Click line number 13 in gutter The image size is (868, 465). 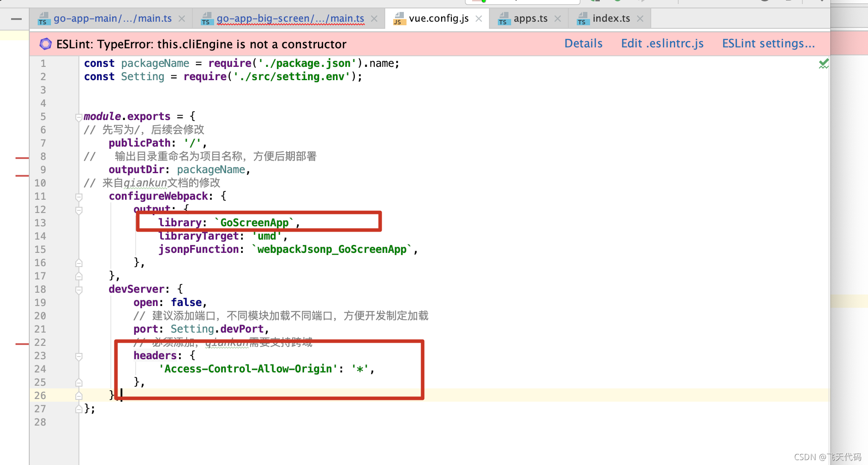pyautogui.click(x=40, y=223)
